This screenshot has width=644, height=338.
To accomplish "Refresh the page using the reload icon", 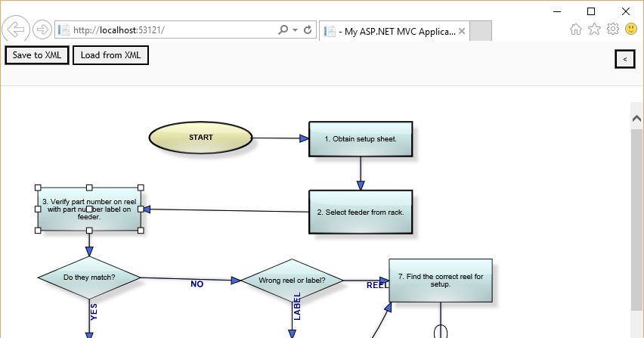I will 308,30.
